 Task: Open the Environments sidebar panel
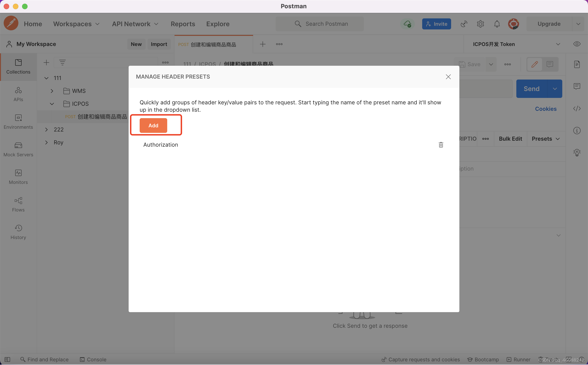[x=18, y=121]
